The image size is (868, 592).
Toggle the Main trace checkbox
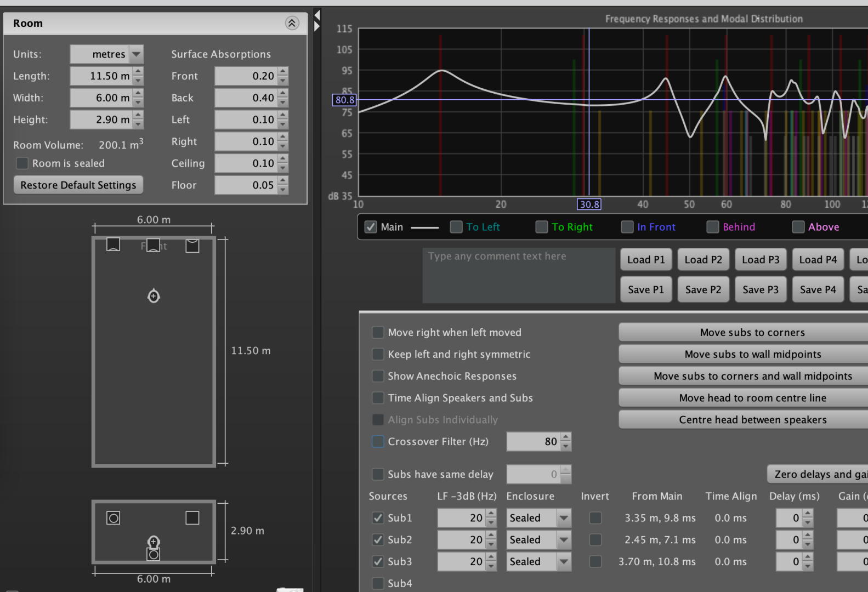click(371, 227)
